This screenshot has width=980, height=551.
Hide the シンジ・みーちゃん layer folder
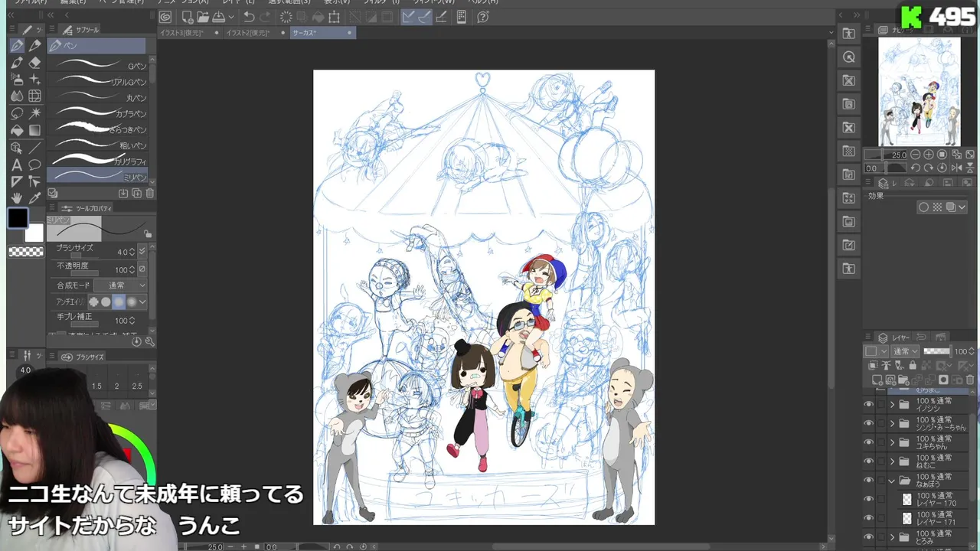click(x=868, y=423)
